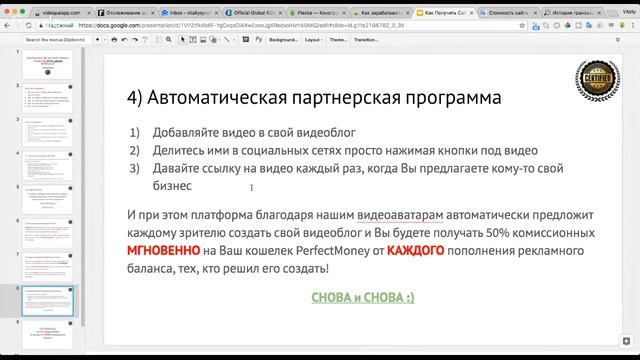Bookmark this page with the star
Viewport: 640px width, 360px height.
(522, 25)
